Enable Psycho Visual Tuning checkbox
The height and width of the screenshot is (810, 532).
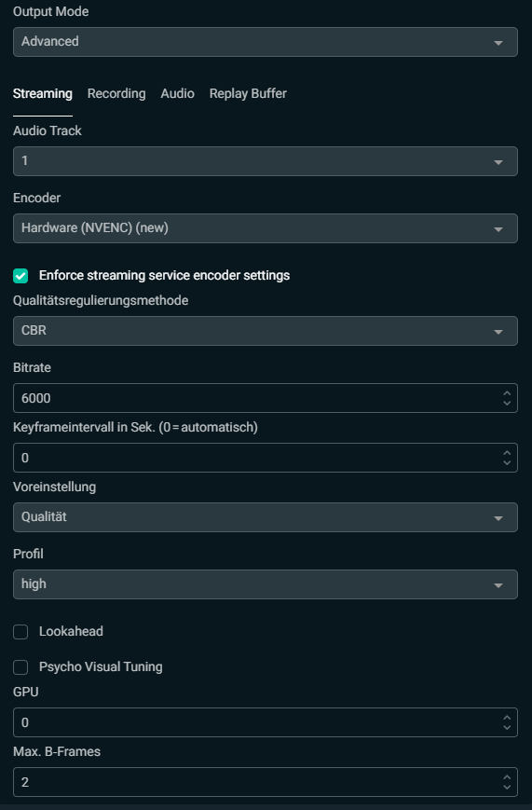(x=20, y=666)
